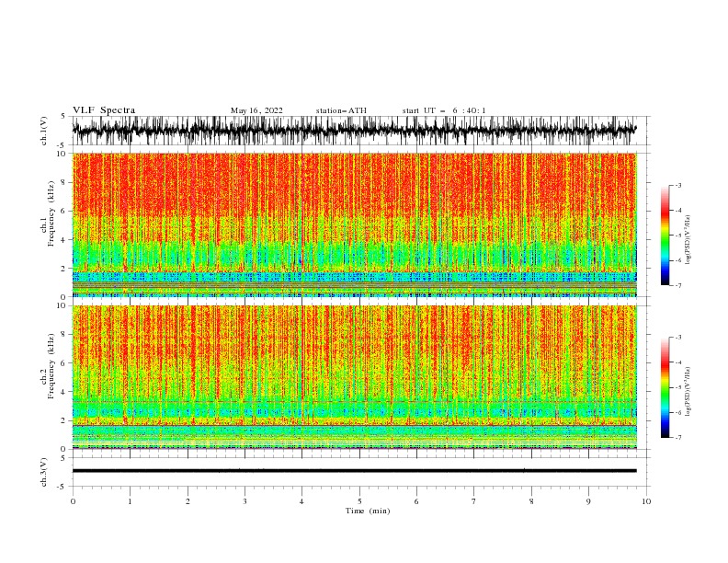This screenshot has width=728, height=563.
Task: Click the "Time (min)" axis title
Action: (x=368, y=511)
